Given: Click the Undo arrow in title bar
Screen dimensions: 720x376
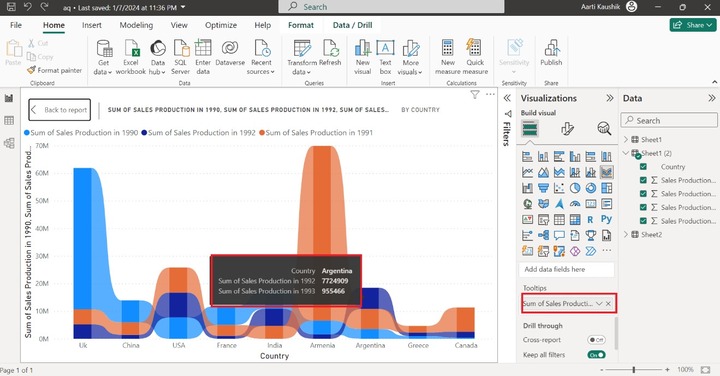Looking at the screenshot, I should coord(28,7).
